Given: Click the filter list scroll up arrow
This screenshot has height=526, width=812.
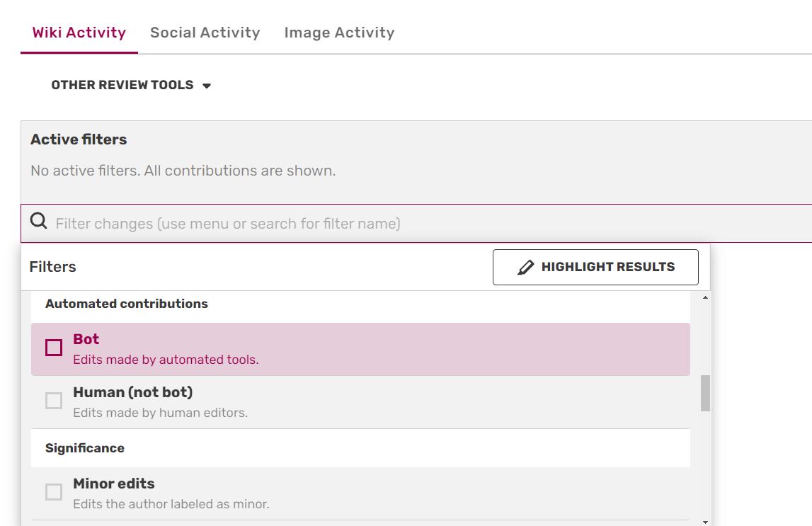Looking at the screenshot, I should pos(705,298).
